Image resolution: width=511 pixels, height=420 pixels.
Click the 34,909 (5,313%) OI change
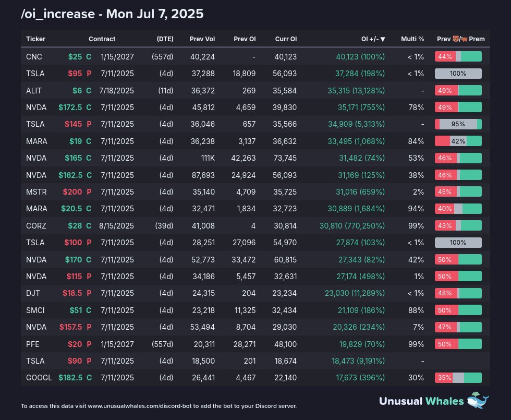pos(356,124)
